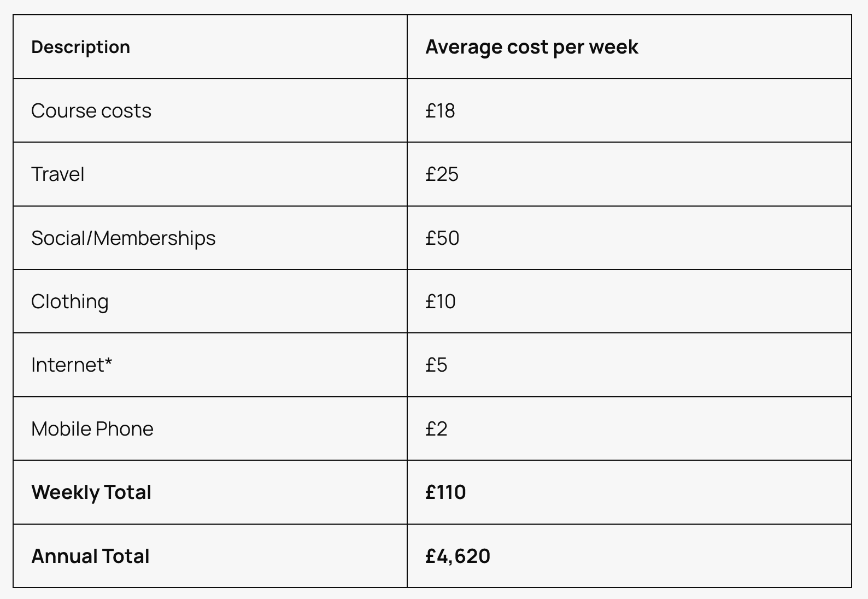
Task: Select the Clothing row label
Action: point(69,302)
